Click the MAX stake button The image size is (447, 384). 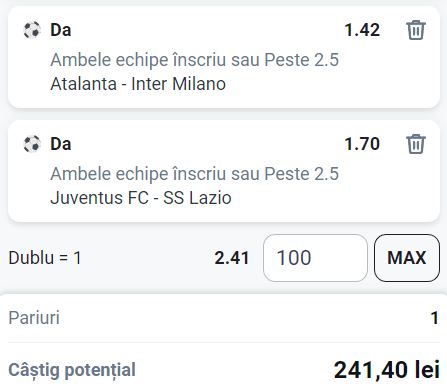coord(407,258)
